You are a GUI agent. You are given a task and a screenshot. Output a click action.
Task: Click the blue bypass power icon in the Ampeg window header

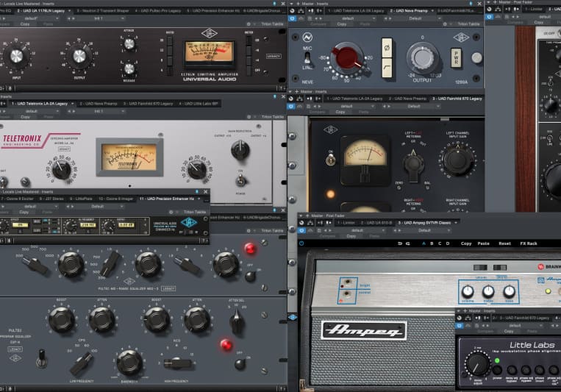click(x=301, y=230)
